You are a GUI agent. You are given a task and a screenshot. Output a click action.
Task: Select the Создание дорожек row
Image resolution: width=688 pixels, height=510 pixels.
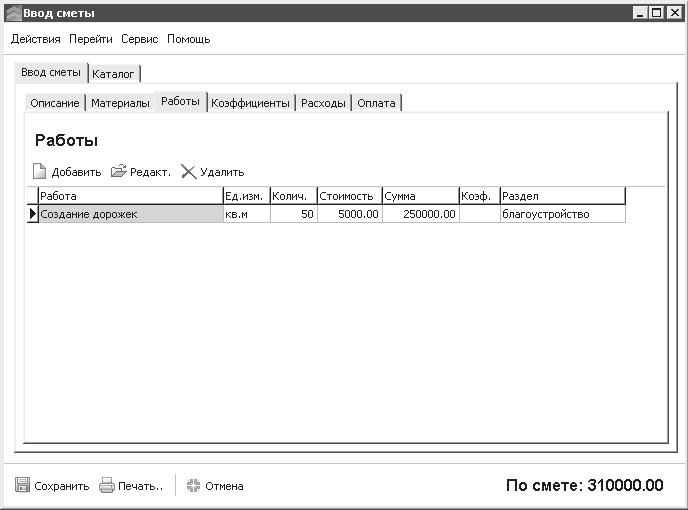(130, 214)
